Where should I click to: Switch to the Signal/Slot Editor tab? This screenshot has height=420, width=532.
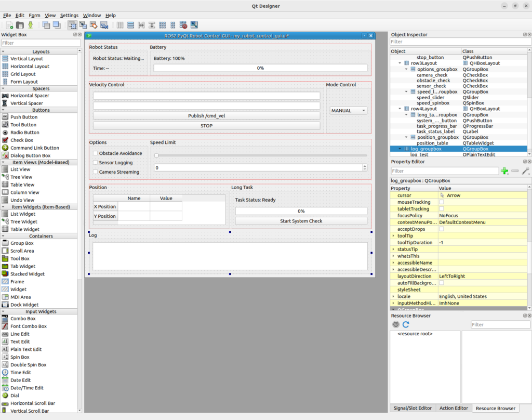pyautogui.click(x=412, y=408)
